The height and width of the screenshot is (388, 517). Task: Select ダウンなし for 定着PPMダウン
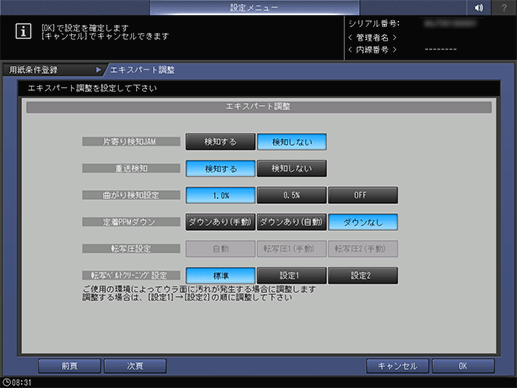(x=363, y=222)
